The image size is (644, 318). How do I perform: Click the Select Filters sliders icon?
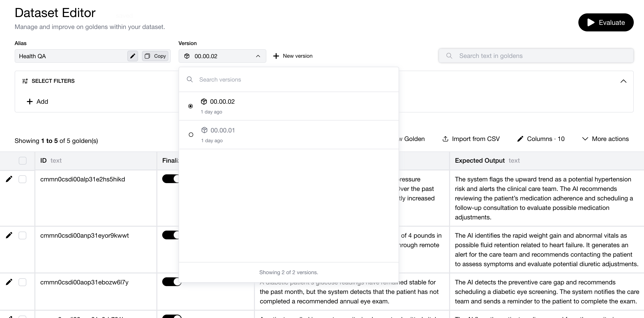[25, 81]
